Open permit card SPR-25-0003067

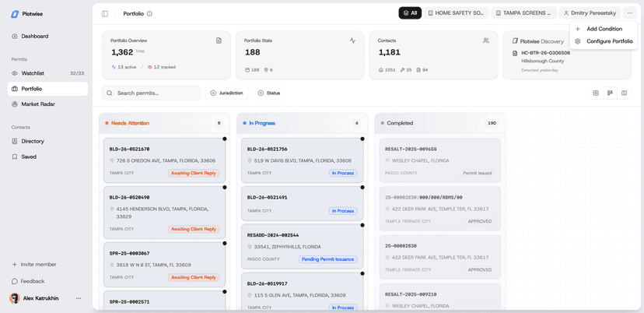164,265
